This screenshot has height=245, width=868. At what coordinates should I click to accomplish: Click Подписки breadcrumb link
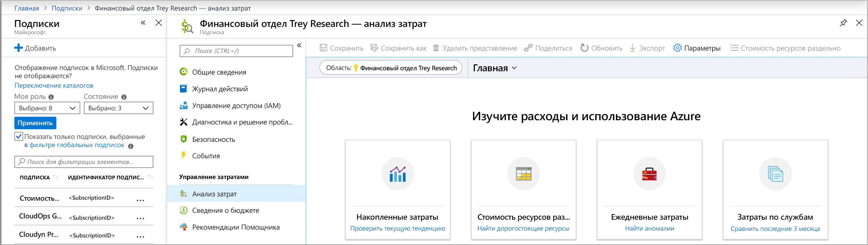(67, 8)
